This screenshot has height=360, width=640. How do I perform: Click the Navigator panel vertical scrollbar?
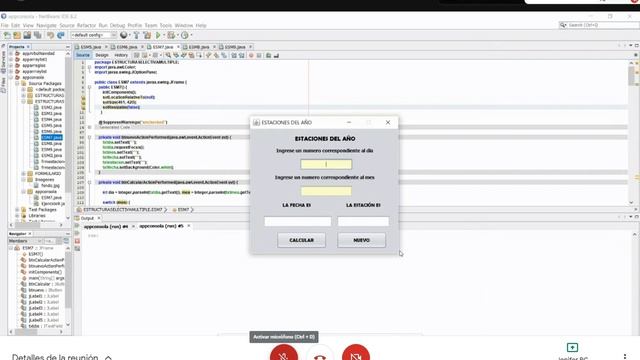click(x=68, y=286)
